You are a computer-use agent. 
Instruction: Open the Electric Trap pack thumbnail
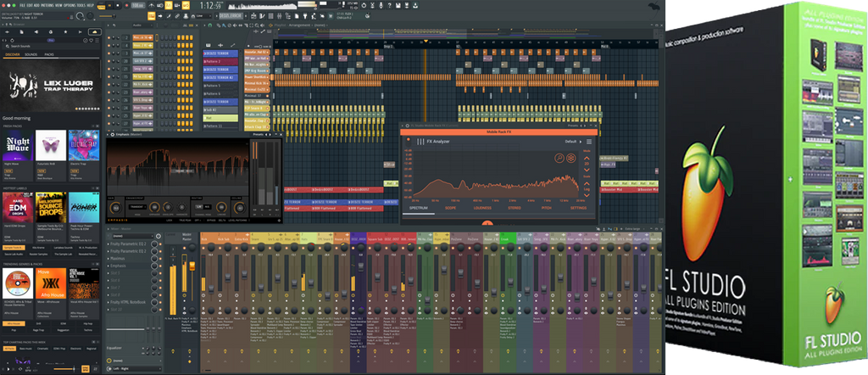(84, 145)
